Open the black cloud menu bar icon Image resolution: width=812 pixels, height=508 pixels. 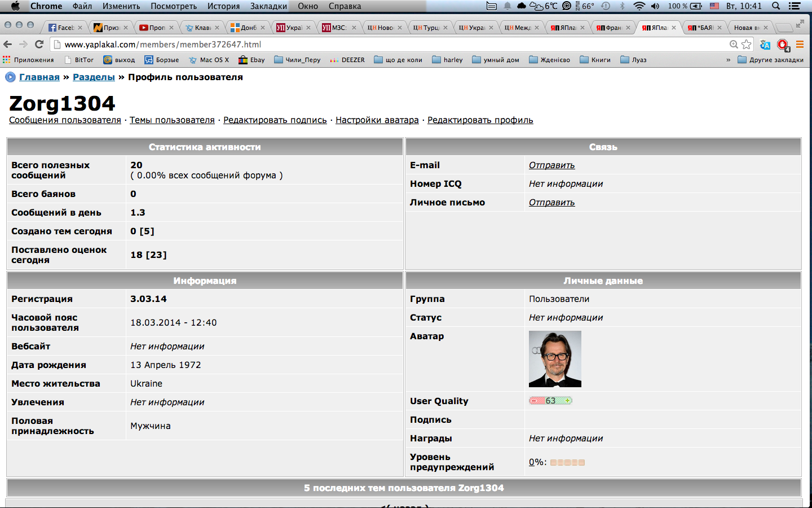522,6
